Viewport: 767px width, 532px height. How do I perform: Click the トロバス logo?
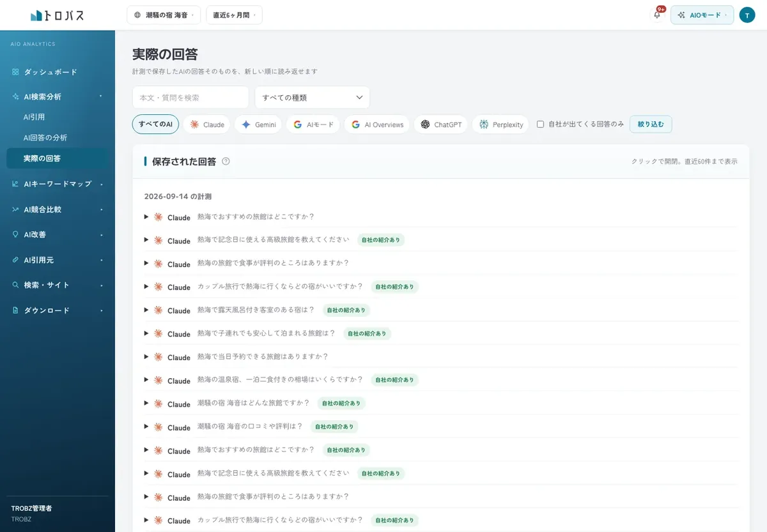(x=57, y=15)
